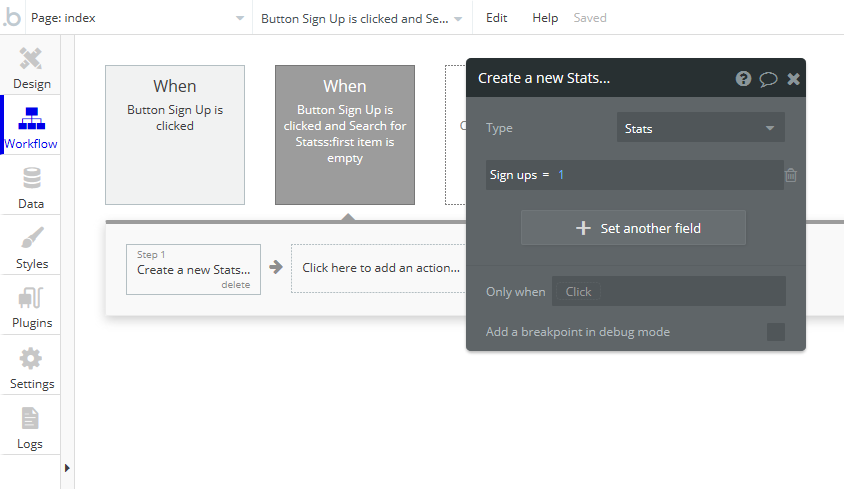Image resolution: width=844 pixels, height=489 pixels.
Task: Open the Data section icon
Action: point(31,179)
